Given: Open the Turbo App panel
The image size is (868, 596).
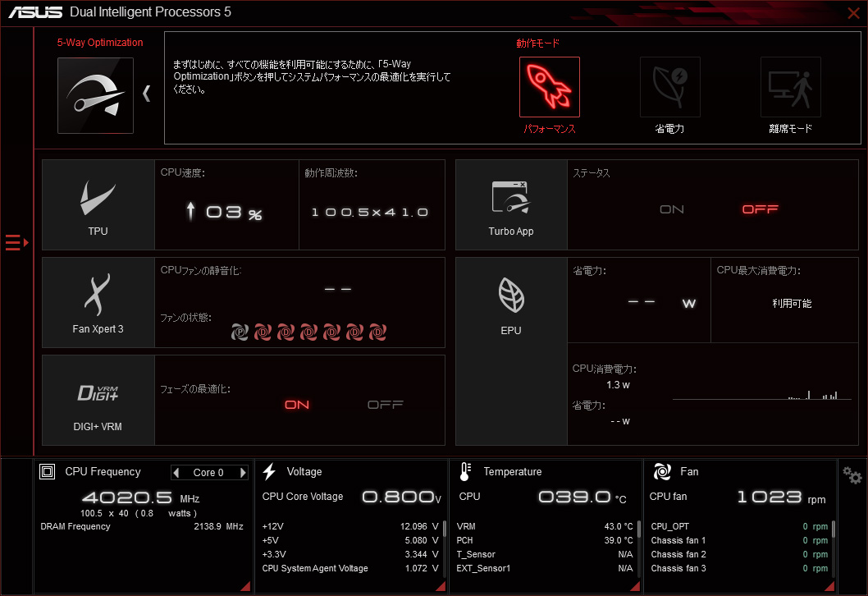Looking at the screenshot, I should pos(511,205).
